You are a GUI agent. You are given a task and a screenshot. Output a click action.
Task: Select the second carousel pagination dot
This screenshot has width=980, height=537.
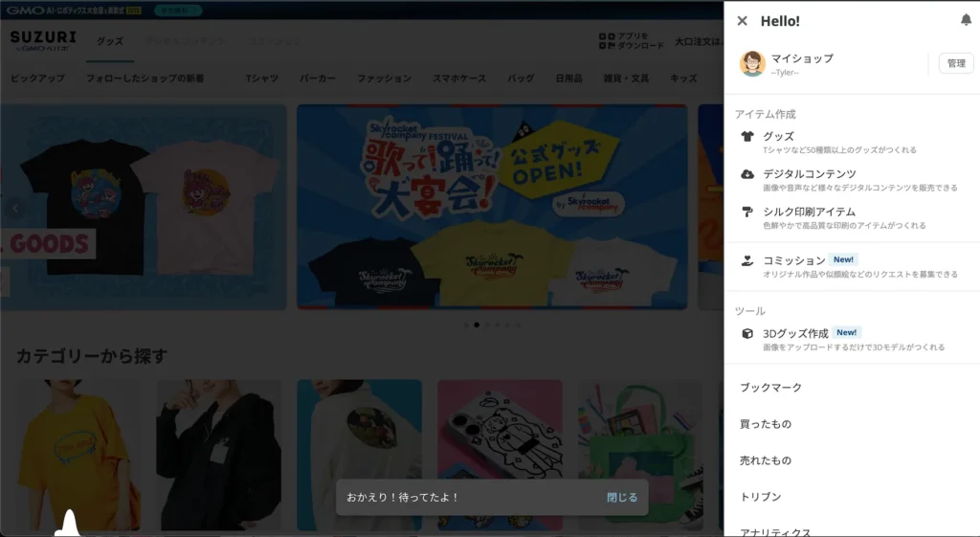(x=477, y=325)
